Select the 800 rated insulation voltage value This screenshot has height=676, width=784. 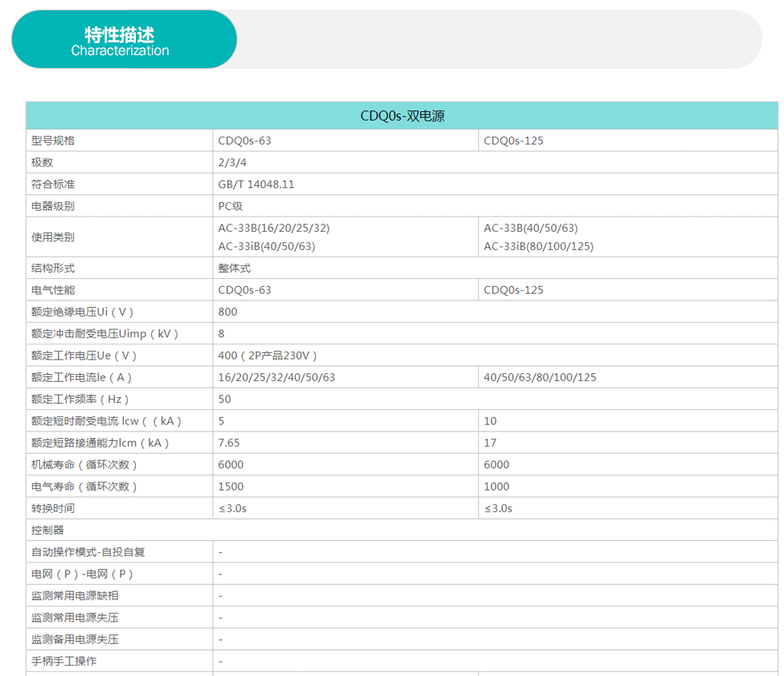coord(228,312)
